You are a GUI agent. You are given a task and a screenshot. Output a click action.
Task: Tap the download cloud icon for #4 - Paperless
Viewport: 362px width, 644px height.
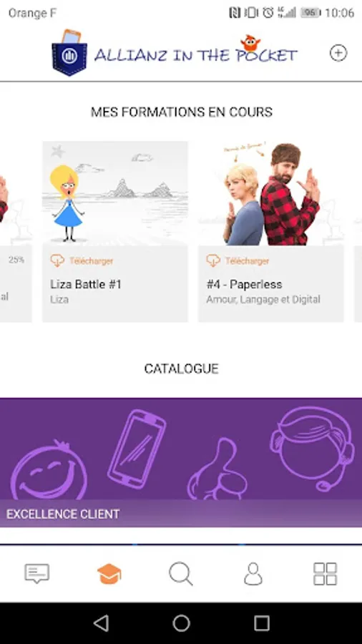[x=213, y=260]
